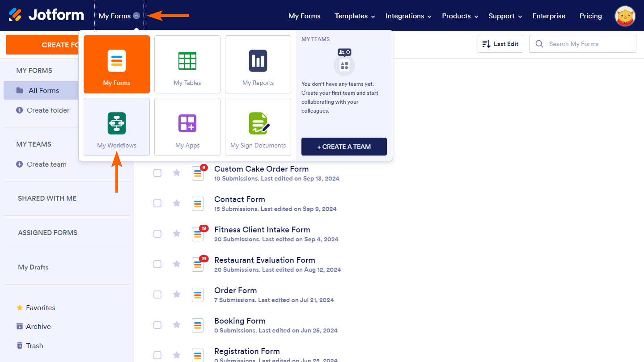
Task: Open My Apps tile
Action: point(187,127)
